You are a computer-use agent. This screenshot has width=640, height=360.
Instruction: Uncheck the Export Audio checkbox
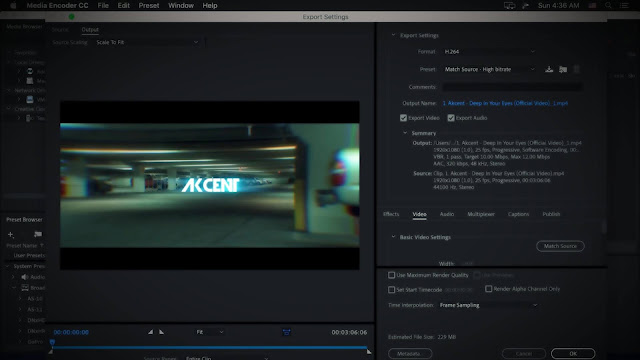click(x=451, y=118)
